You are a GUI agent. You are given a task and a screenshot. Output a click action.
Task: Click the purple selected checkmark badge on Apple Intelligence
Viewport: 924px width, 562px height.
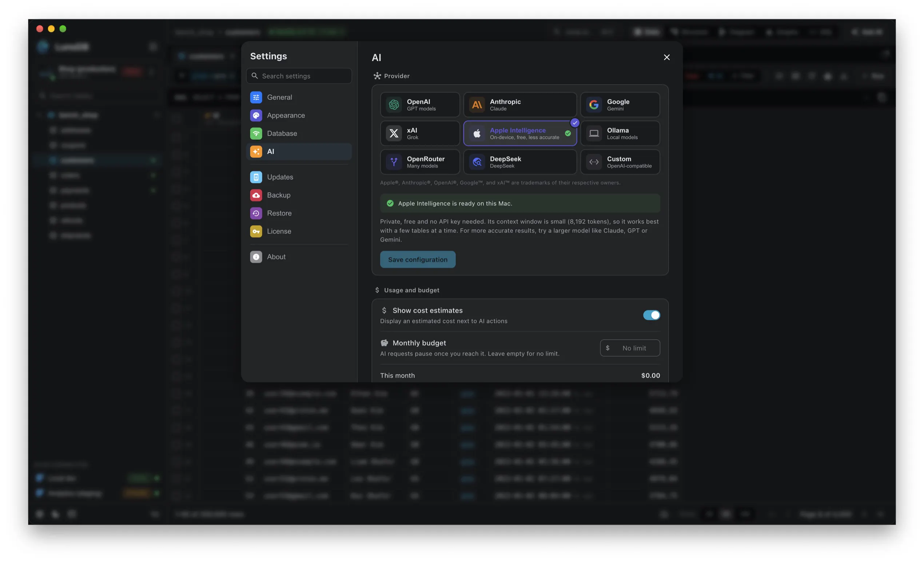click(x=574, y=123)
